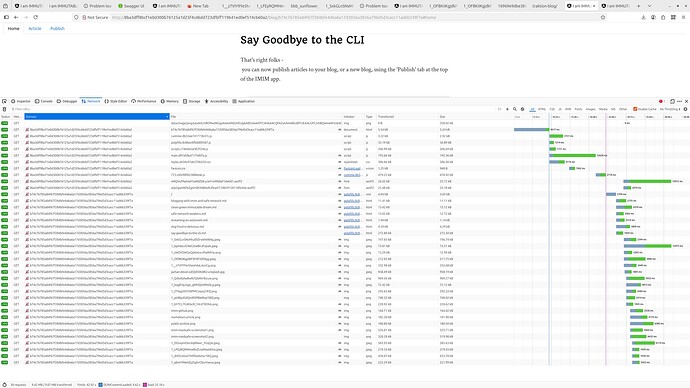690x388 pixels.
Task: Bookmark this page with star icon
Action: click(x=603, y=17)
